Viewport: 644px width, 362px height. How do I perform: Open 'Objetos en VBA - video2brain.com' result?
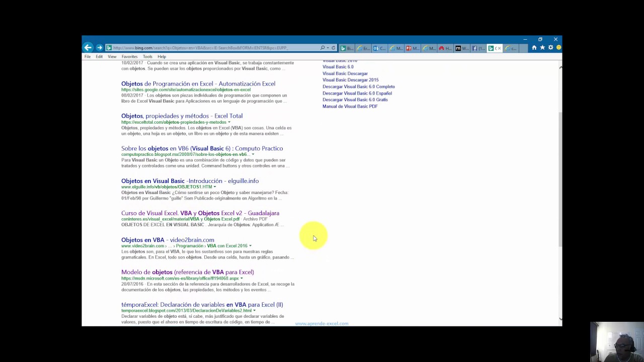[168, 240]
